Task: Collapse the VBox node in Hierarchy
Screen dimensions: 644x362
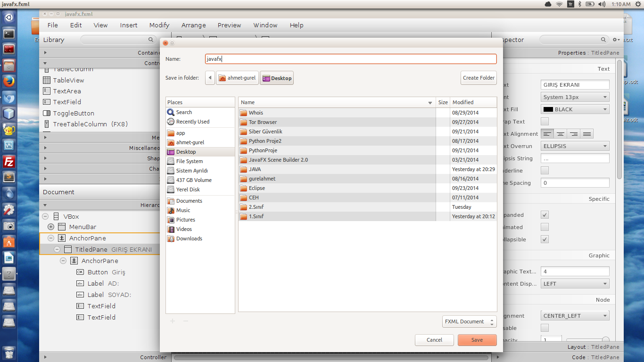Action: (x=45, y=216)
